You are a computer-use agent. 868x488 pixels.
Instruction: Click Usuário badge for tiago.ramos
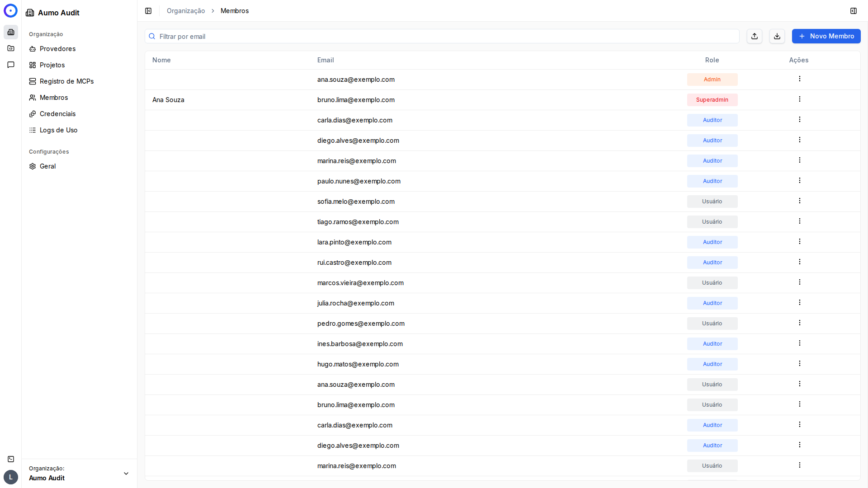coord(712,222)
